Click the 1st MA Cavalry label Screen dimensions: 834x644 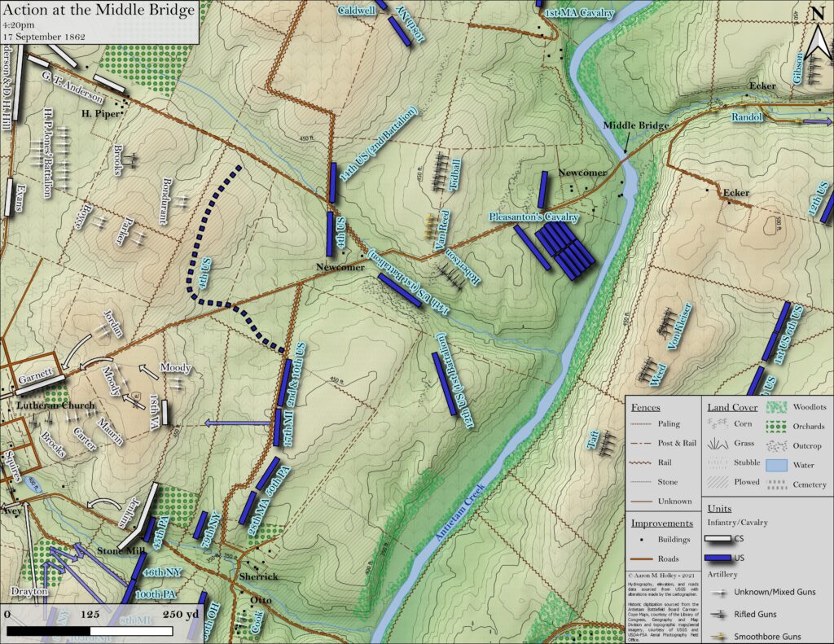click(x=579, y=13)
